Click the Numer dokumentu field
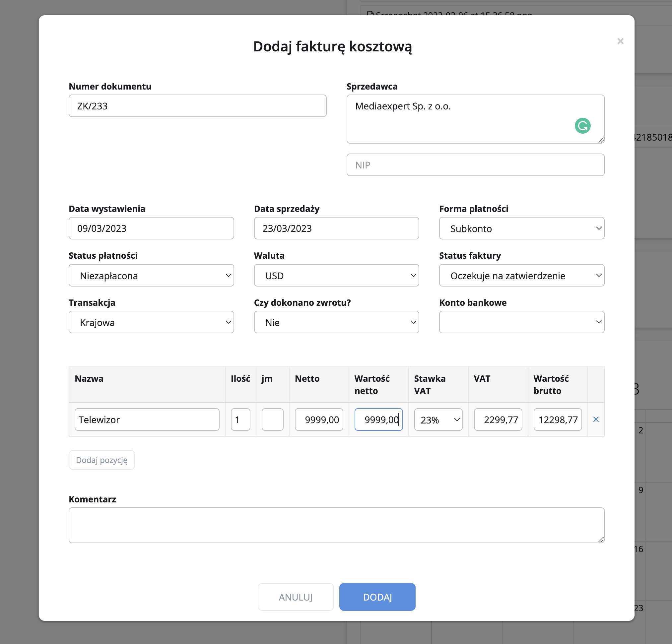 [x=197, y=106]
